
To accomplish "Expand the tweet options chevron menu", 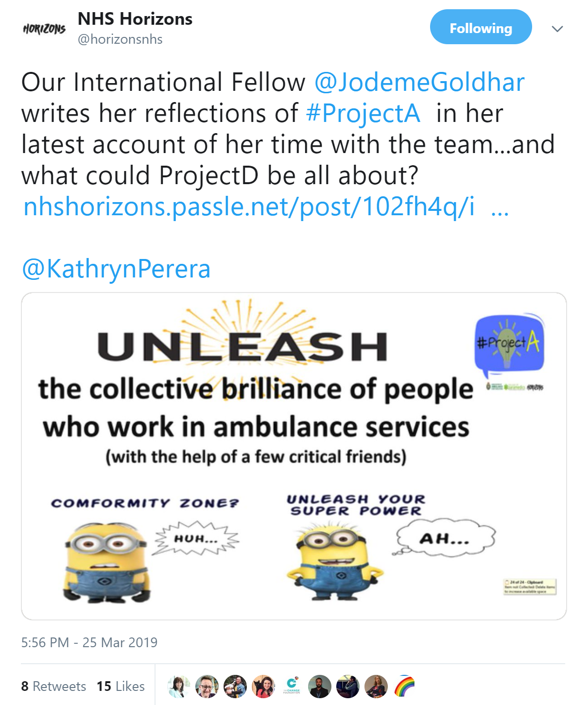I will 557,29.
